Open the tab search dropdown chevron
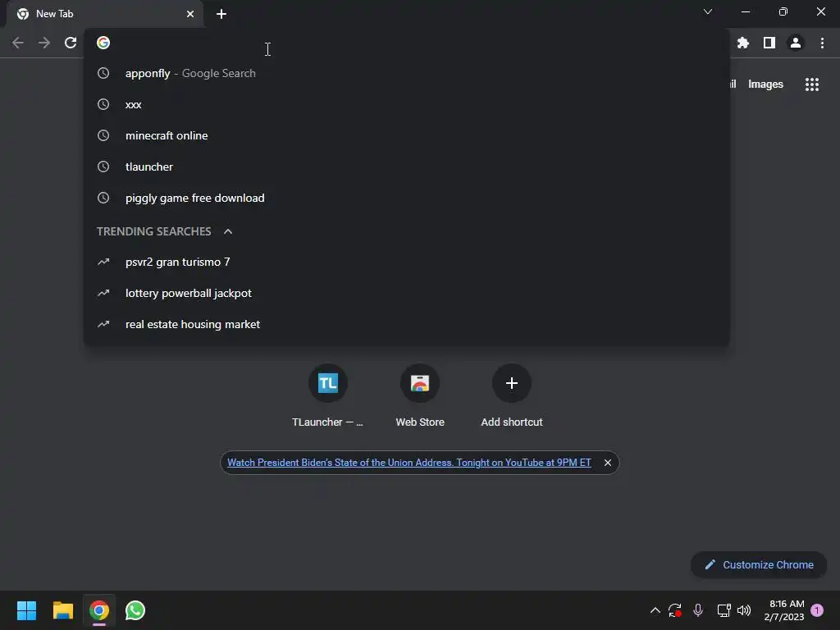The width and height of the screenshot is (840, 630). 708,11
